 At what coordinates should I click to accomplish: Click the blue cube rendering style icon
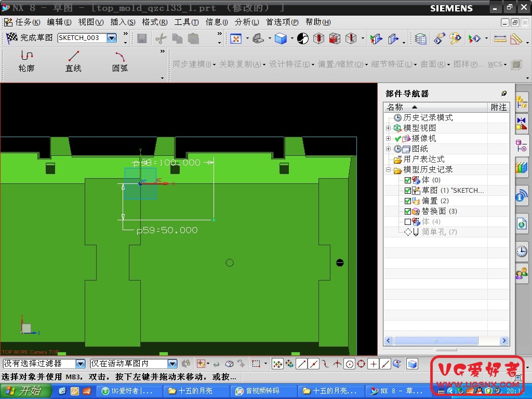(281, 38)
